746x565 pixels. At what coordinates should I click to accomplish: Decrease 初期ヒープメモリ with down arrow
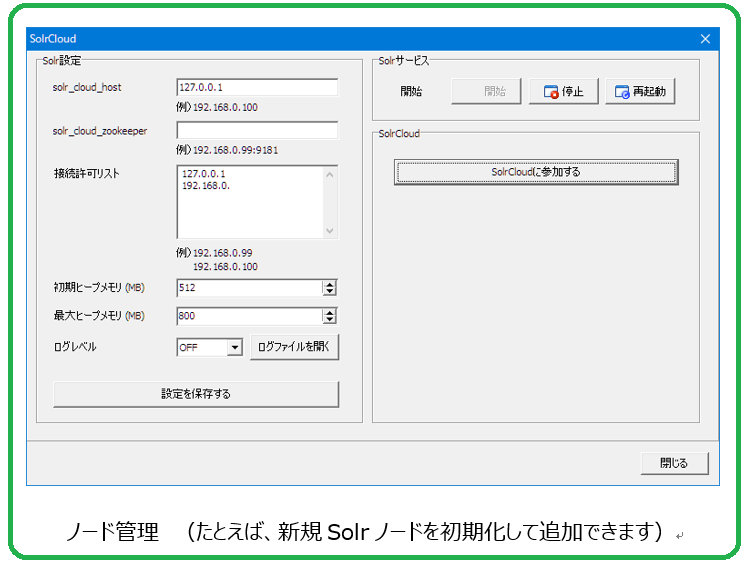tap(330, 292)
